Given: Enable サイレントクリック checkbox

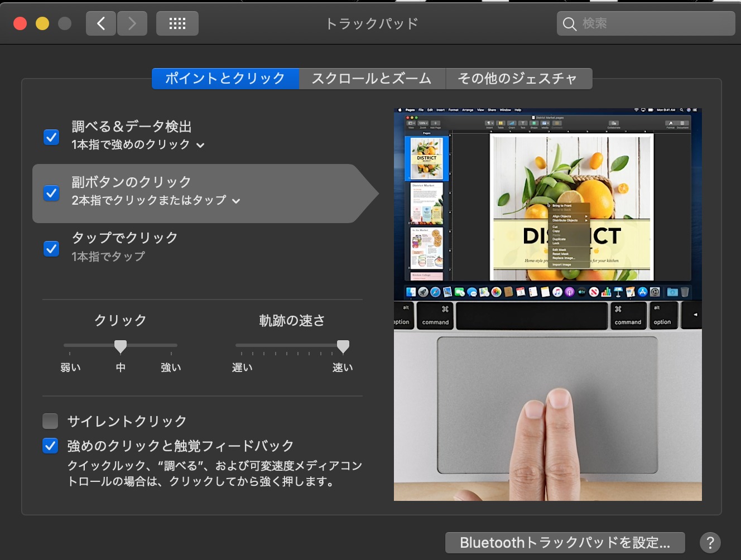Looking at the screenshot, I should pyautogui.click(x=50, y=421).
